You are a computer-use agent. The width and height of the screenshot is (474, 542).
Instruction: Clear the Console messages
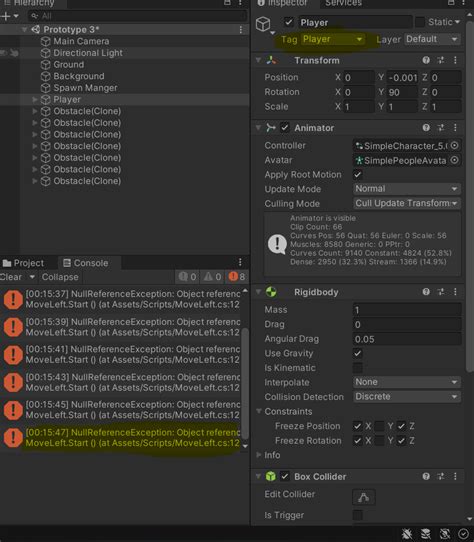pyautogui.click(x=11, y=277)
